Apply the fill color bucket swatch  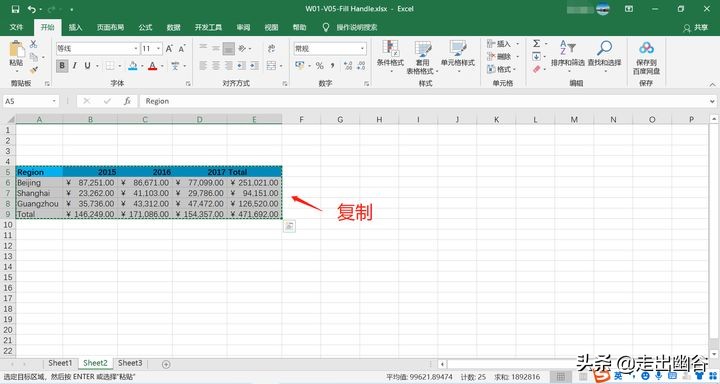[133, 66]
